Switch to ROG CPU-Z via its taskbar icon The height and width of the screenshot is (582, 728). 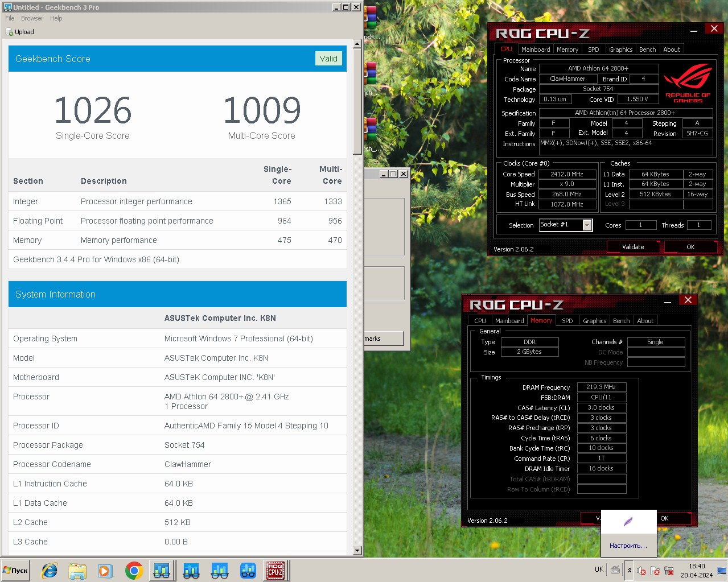(275, 571)
